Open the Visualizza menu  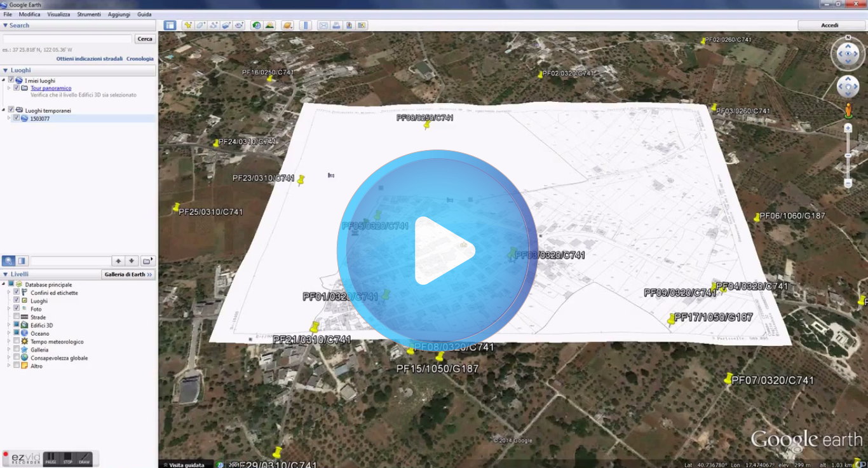click(58, 14)
